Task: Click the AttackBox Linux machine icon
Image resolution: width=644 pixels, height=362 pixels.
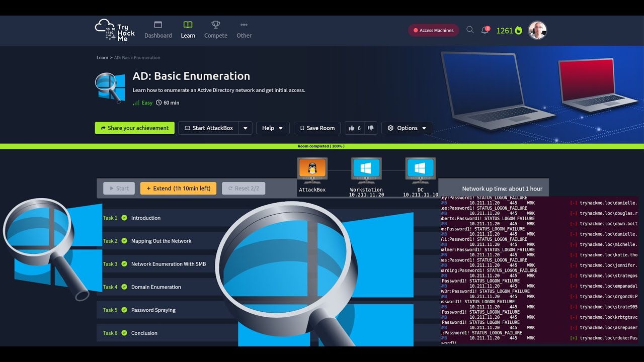Action: (x=312, y=169)
